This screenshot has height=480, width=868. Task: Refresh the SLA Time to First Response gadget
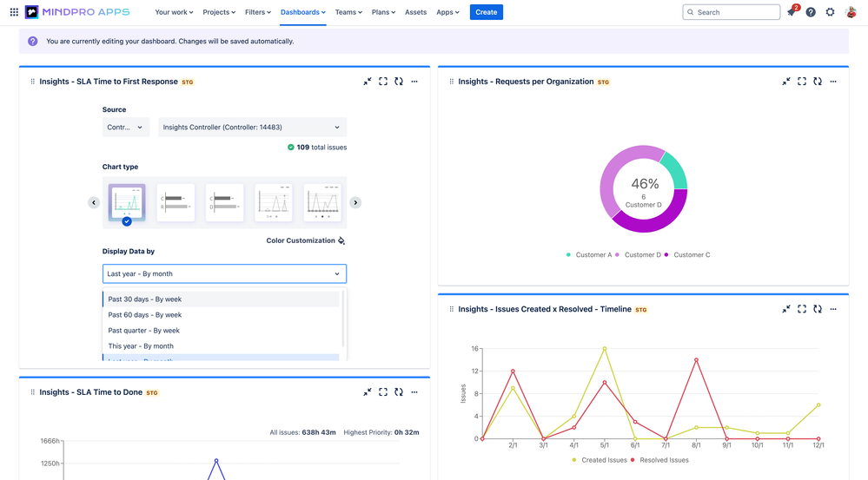pos(399,82)
